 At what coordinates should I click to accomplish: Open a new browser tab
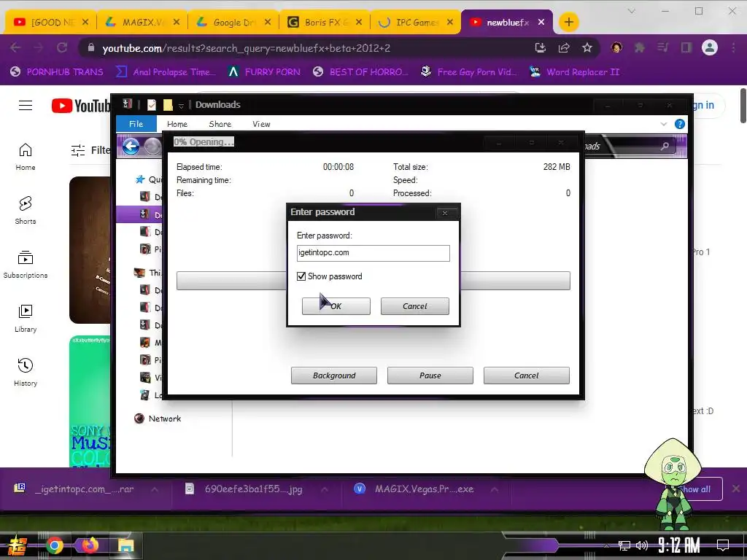pyautogui.click(x=568, y=23)
